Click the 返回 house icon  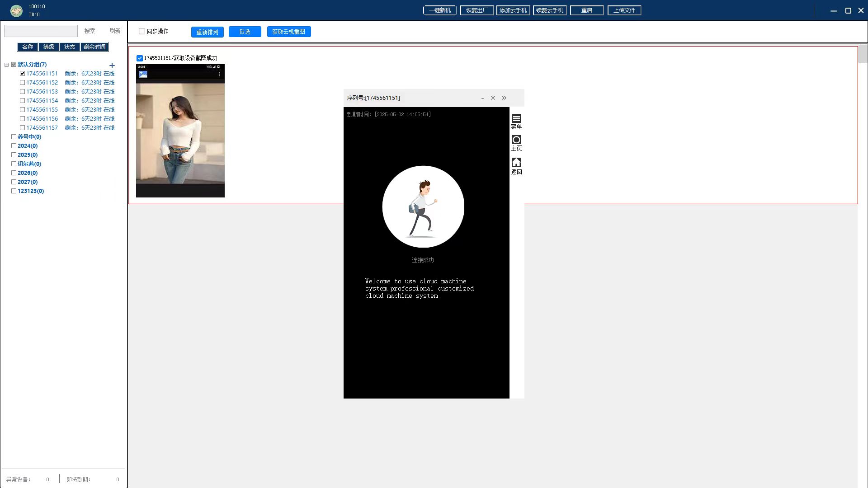point(516,162)
